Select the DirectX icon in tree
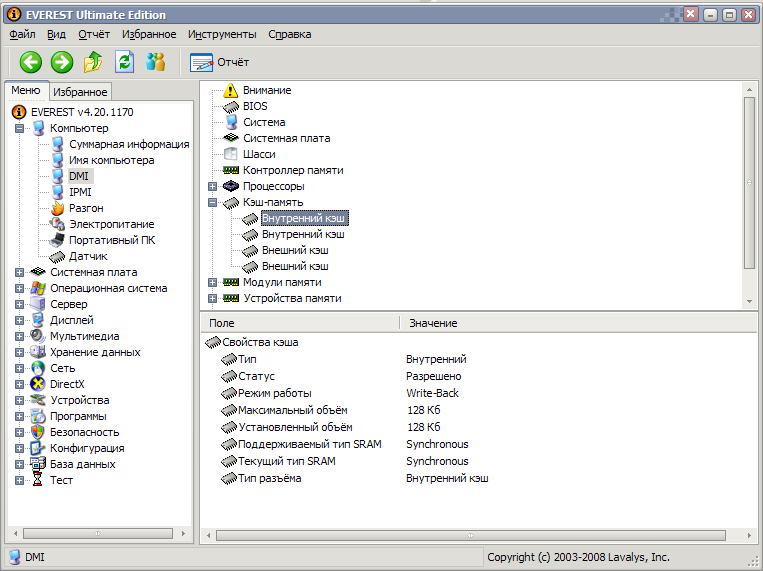 38,385
